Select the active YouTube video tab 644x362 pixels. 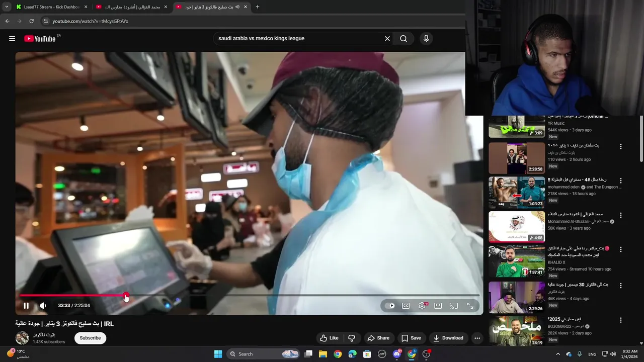[211, 7]
